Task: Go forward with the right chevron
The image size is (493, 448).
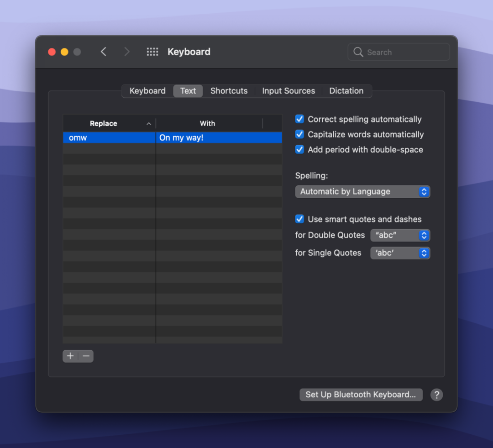Action: 126,52
